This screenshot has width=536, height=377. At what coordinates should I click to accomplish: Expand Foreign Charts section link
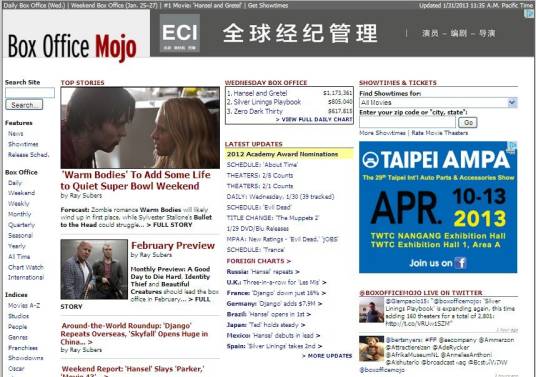259,261
